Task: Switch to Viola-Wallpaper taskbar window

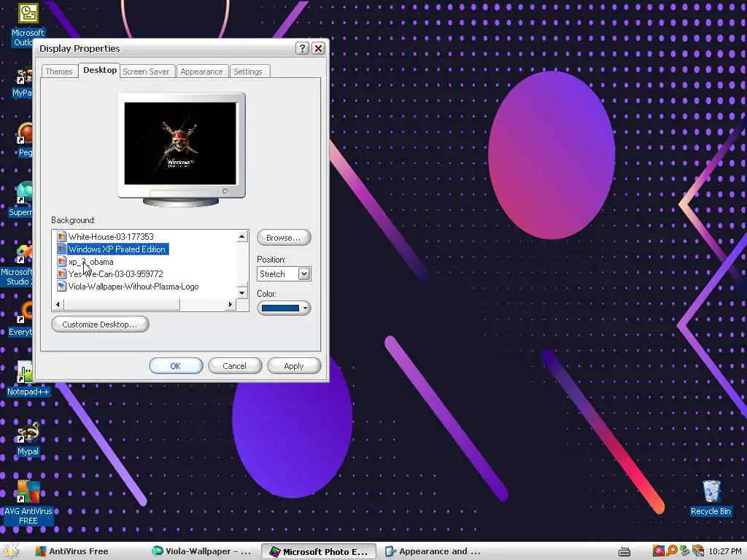Action: coord(202,551)
